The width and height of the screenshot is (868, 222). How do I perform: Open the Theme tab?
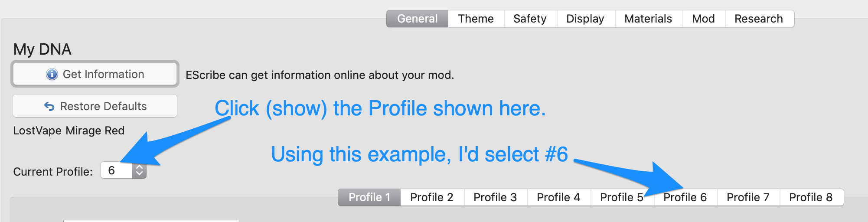coord(476,19)
